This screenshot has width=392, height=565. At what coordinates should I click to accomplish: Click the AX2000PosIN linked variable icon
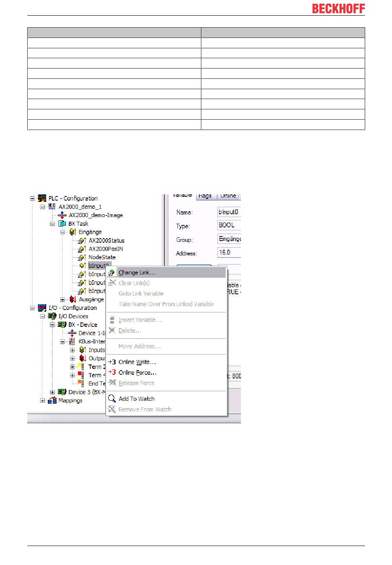coord(82,249)
